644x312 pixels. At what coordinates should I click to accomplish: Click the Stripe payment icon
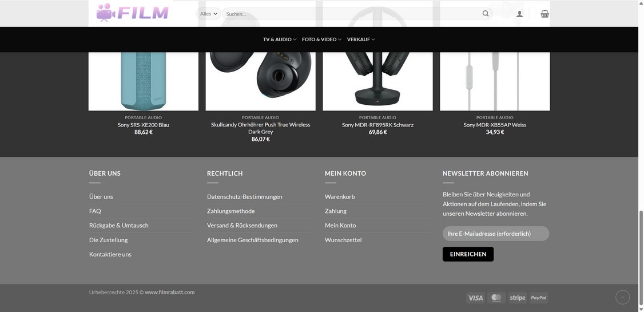tap(518, 298)
